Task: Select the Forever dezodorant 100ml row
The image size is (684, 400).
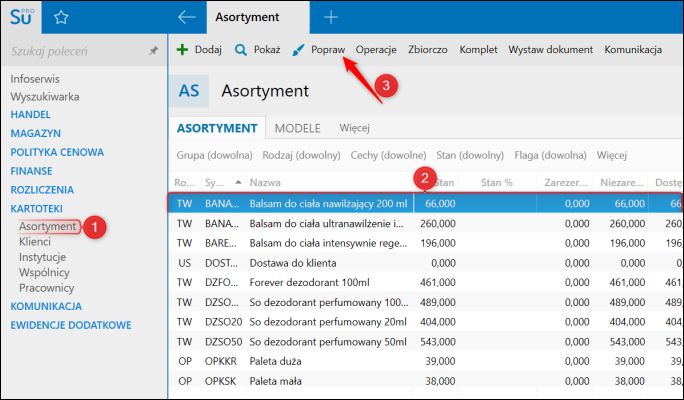Action: [426, 282]
